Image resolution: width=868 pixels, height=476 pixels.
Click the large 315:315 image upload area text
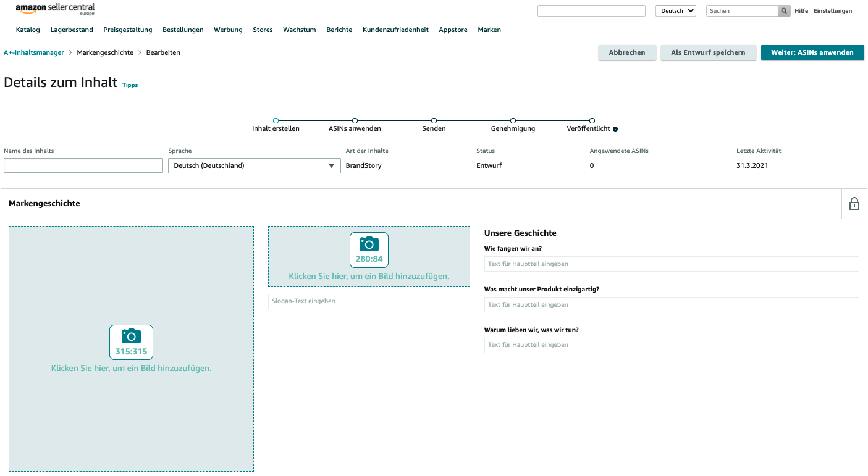(x=131, y=368)
